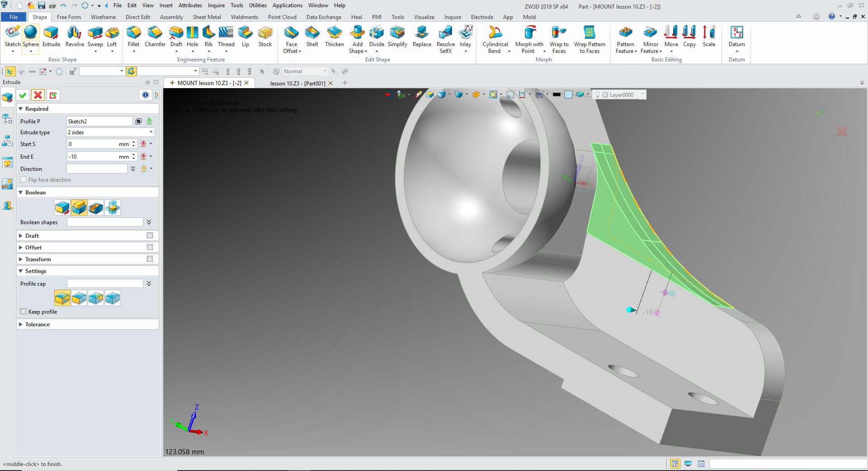Screen dimensions: 868x471
Task: Click Wrap Pattern to Faces tool
Action: pos(590,39)
